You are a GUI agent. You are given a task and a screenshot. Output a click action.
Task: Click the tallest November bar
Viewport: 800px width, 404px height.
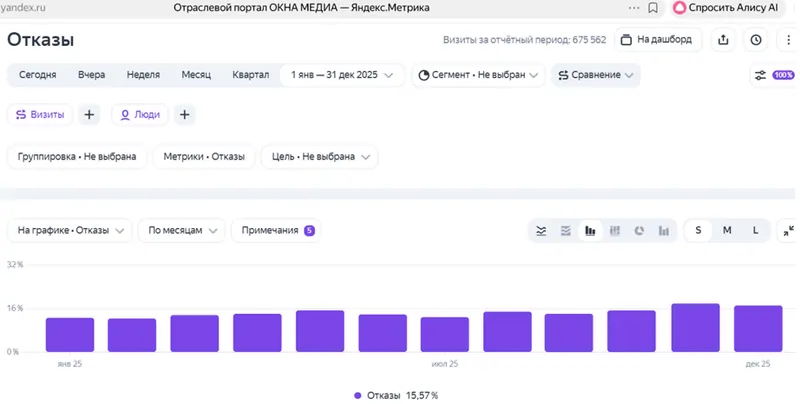point(695,327)
